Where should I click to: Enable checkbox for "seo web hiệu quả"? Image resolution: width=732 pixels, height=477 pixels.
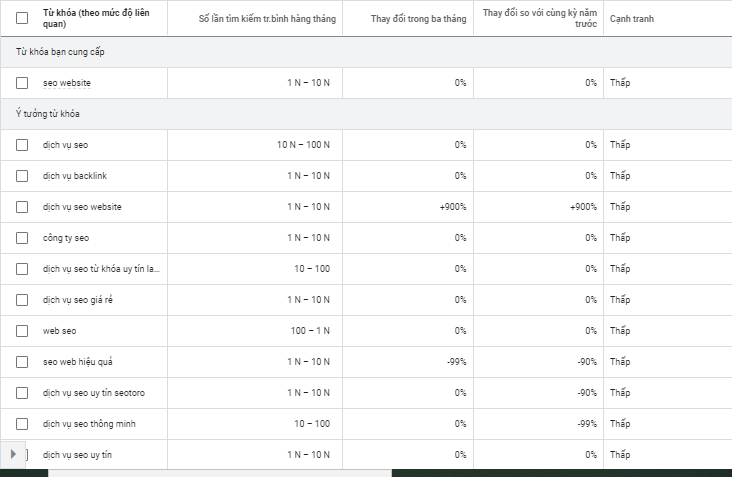22,362
